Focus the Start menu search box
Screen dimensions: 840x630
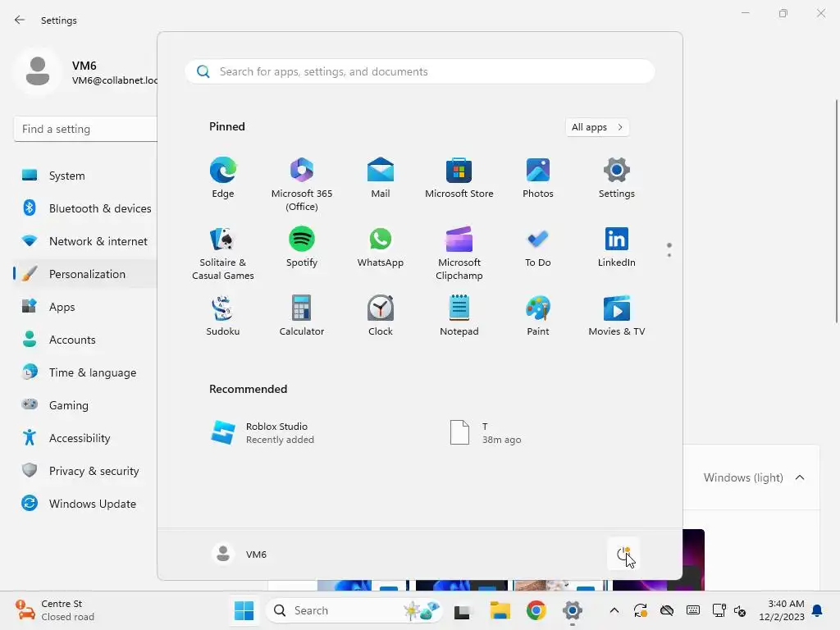(x=419, y=72)
